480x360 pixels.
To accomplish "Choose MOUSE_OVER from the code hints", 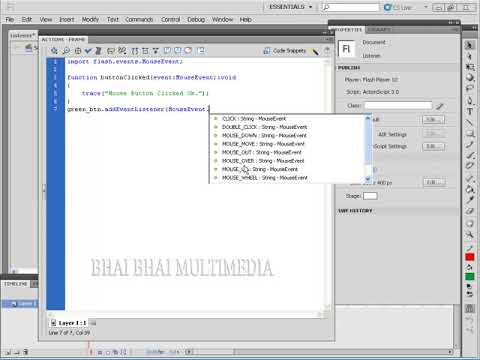I will pos(288,161).
